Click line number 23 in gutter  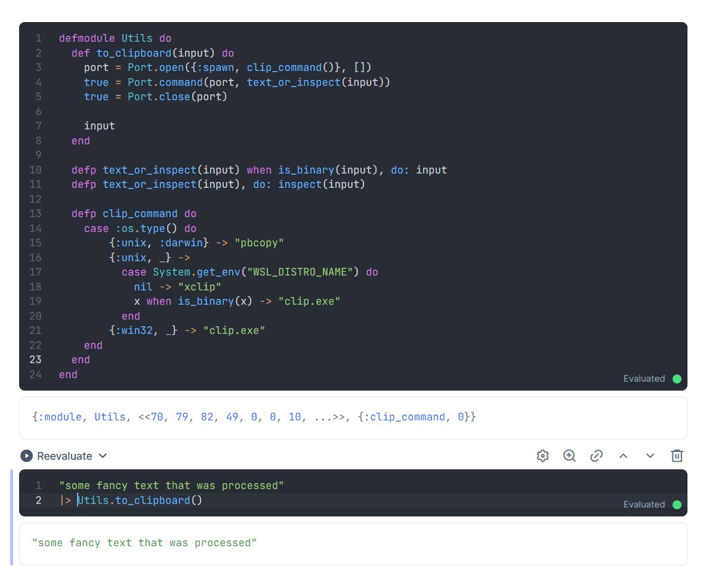35,360
